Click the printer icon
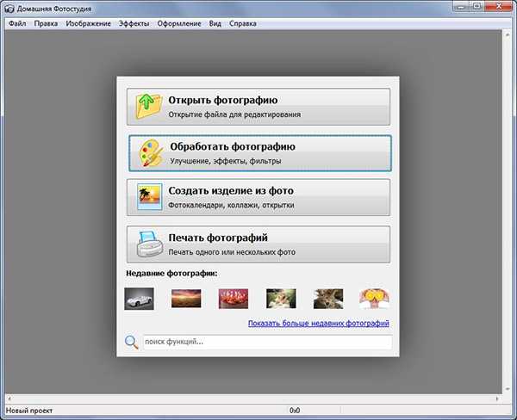 [x=149, y=244]
